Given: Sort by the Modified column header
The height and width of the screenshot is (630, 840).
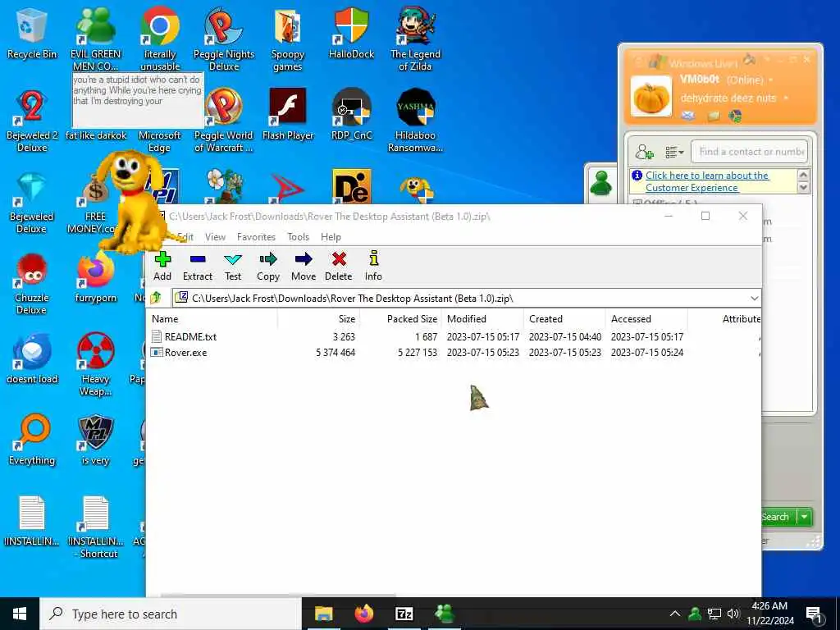Looking at the screenshot, I should [482, 319].
